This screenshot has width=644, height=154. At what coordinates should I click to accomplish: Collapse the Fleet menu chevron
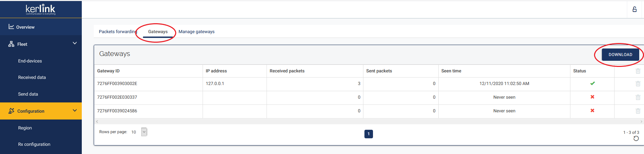pyautogui.click(x=75, y=43)
